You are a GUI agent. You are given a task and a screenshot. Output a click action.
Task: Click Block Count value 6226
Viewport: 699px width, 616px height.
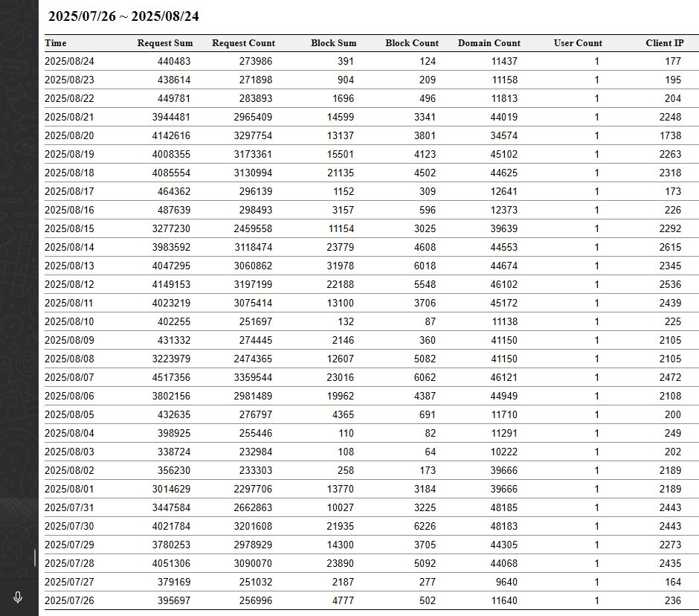pyautogui.click(x=425, y=526)
